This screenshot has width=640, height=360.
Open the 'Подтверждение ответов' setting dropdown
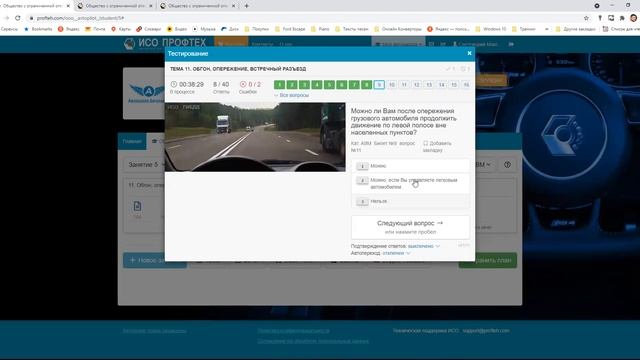coord(424,246)
